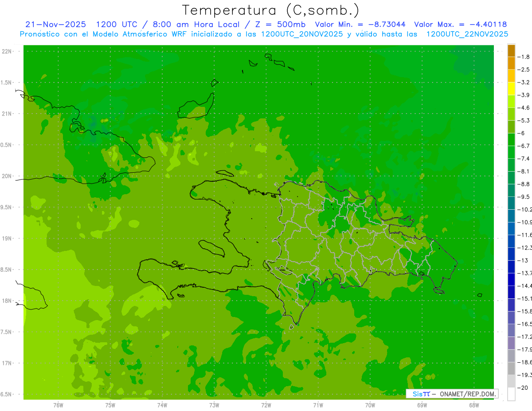Click the "1200 UTC" forecast hour text
Screen dimensions: 532x411
click(x=117, y=24)
